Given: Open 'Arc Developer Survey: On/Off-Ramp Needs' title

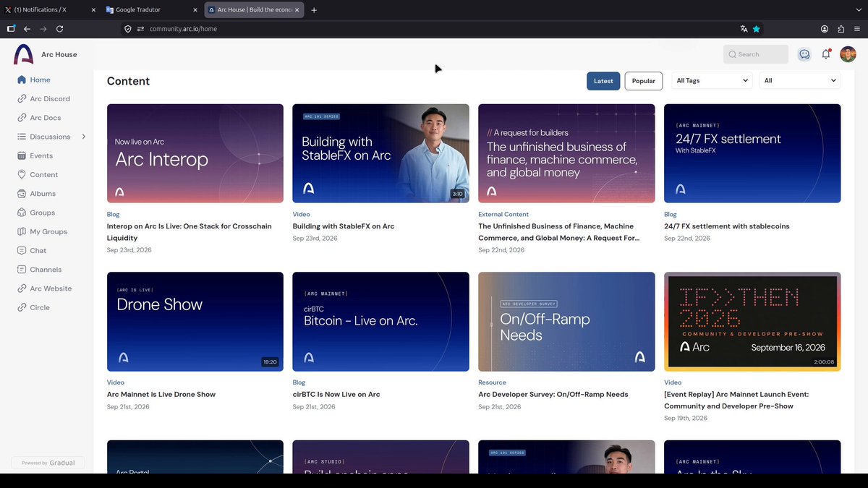Looking at the screenshot, I should pyautogui.click(x=553, y=394).
